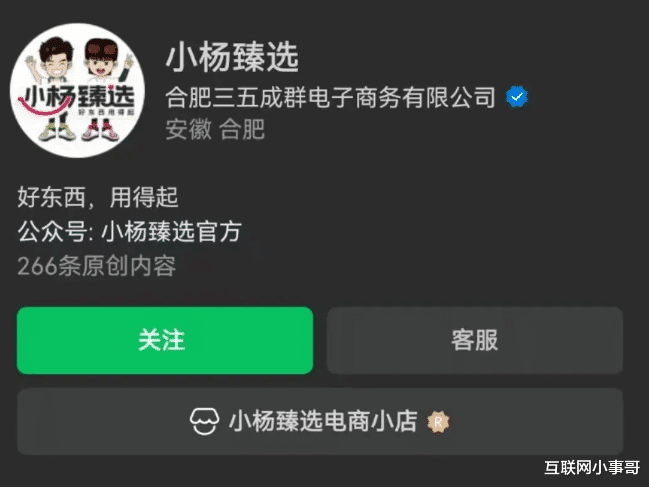Click the 好东西，用得起 bio line
649x487 pixels.
click(98, 197)
